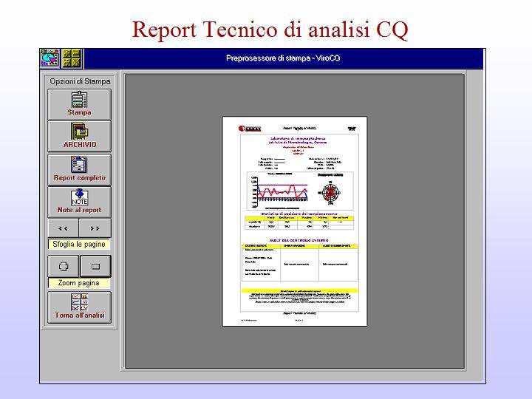Click the yellow grid icon in title bar
This screenshot has width=532, height=399.
[x=72, y=58]
